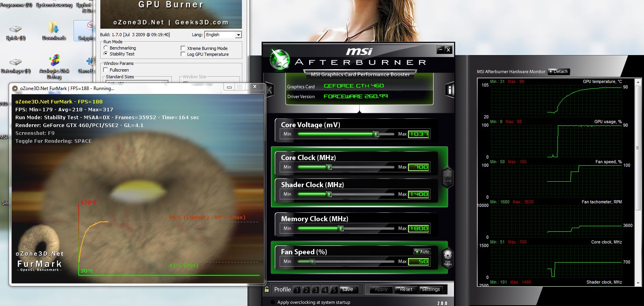This screenshot has width=644, height=306.
Task: Open the Afterburner info panel (i icon)
Action: [449, 90]
